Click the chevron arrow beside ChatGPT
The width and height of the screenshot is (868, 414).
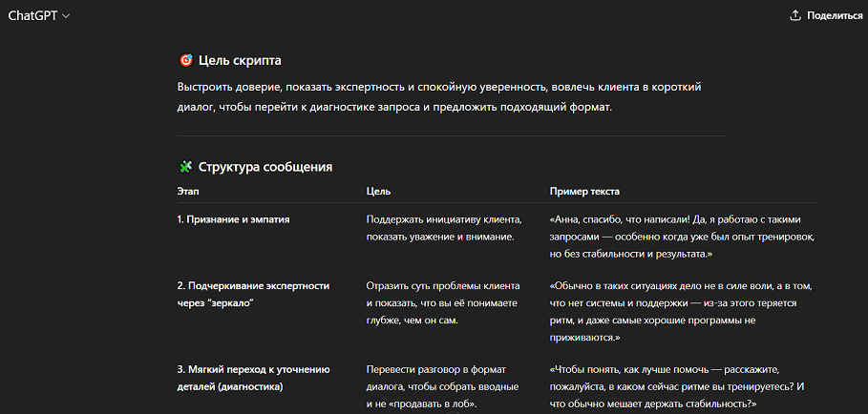pyautogui.click(x=66, y=16)
